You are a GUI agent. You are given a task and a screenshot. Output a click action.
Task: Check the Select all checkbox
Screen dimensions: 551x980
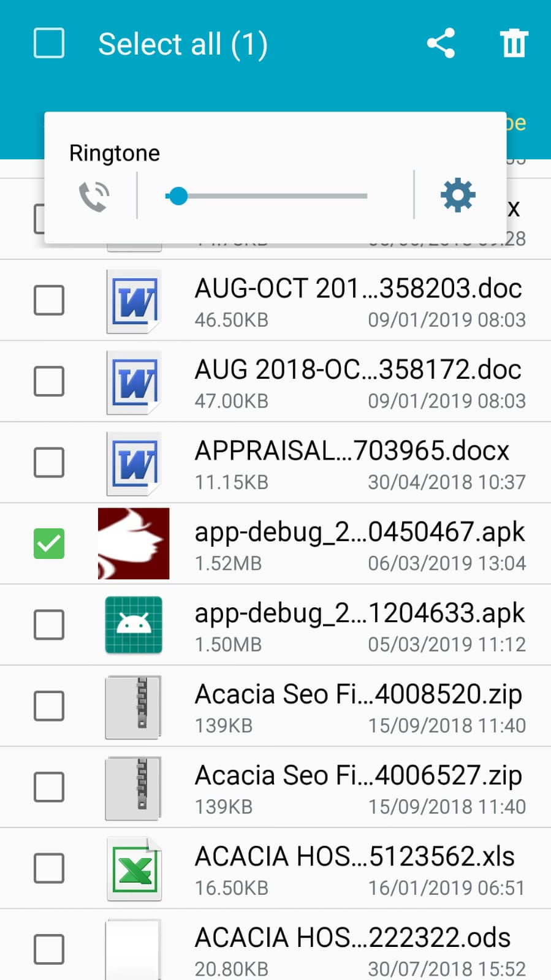(x=49, y=44)
